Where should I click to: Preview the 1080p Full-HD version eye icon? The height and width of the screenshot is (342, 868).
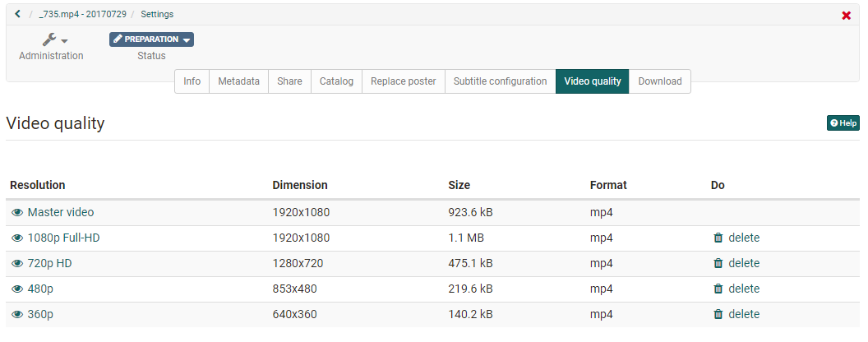pos(17,238)
